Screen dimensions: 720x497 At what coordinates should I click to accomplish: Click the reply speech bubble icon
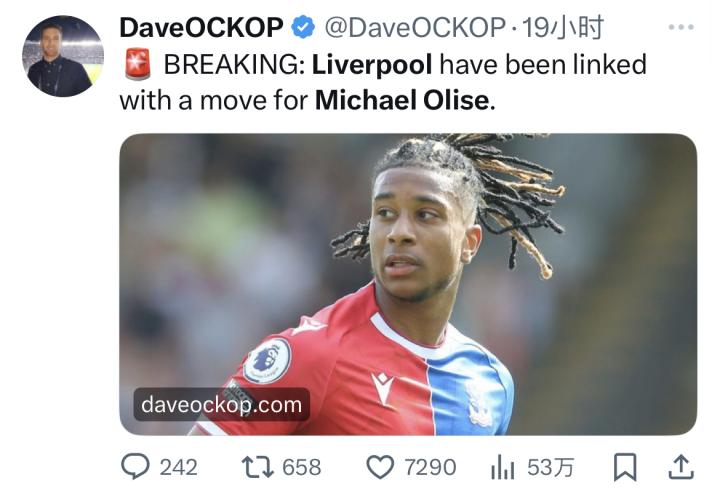click(x=135, y=467)
